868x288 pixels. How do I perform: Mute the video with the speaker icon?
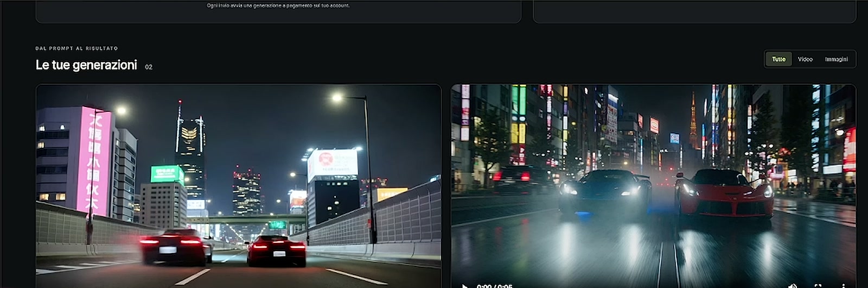click(793, 286)
